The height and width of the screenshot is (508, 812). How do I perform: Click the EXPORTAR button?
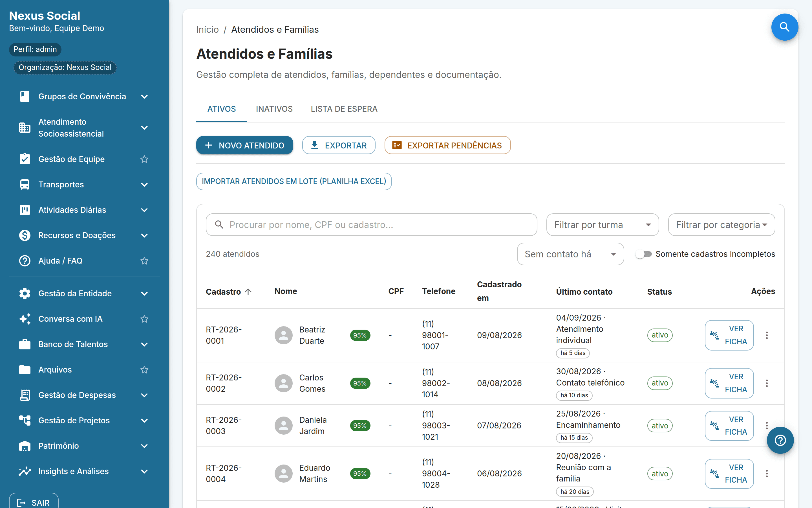click(x=339, y=145)
